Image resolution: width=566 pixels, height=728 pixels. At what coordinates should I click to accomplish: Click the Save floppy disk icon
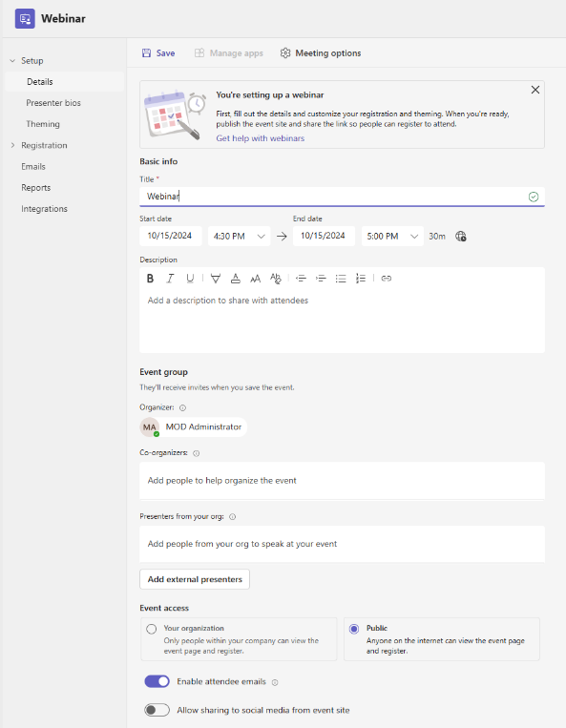146,52
